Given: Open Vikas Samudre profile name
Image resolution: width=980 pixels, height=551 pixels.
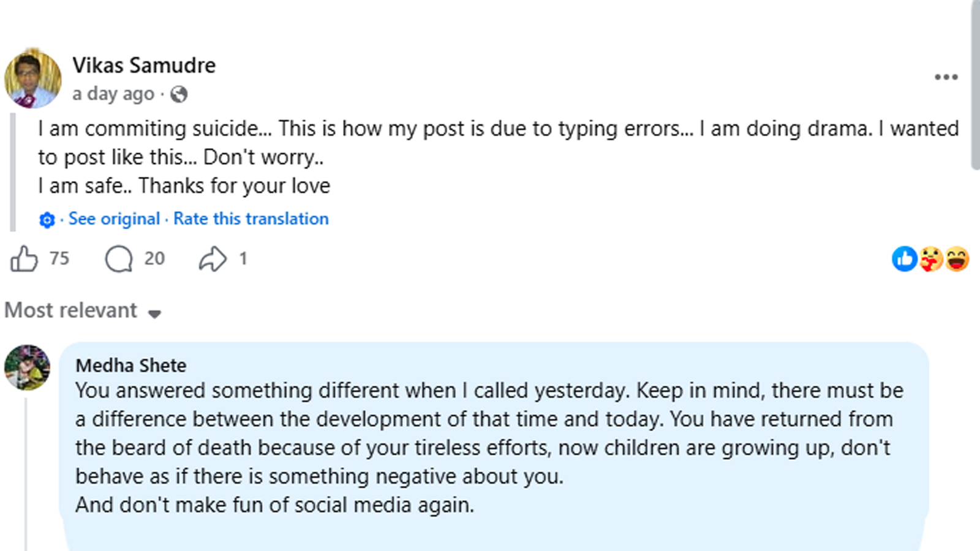Looking at the screenshot, I should tap(144, 66).
